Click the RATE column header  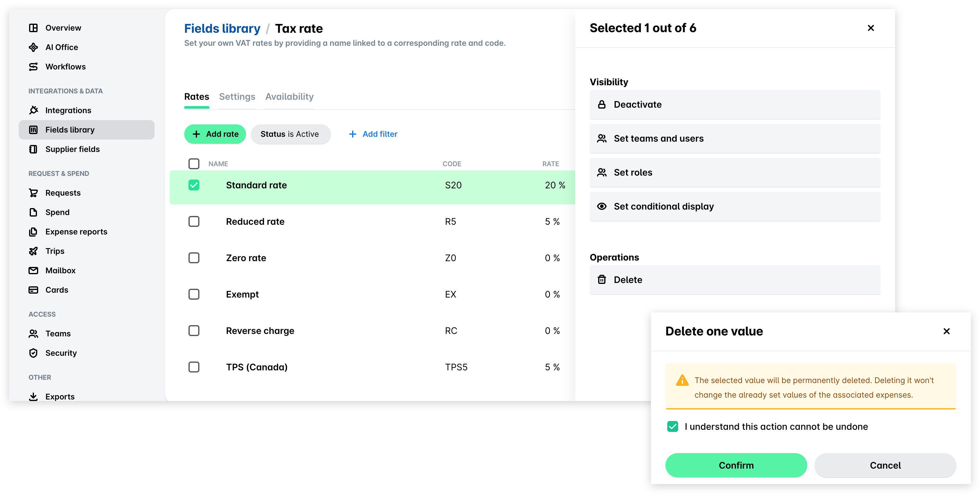tap(551, 164)
